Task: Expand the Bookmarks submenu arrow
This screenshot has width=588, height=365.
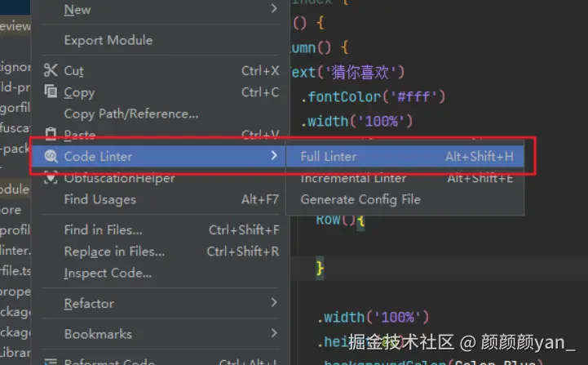Action: pyautogui.click(x=274, y=332)
